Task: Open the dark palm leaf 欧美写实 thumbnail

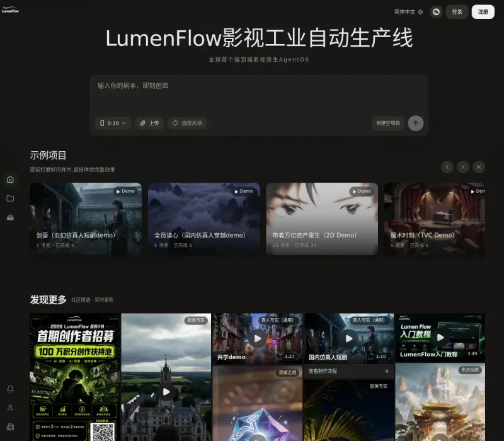Action: 349,410
